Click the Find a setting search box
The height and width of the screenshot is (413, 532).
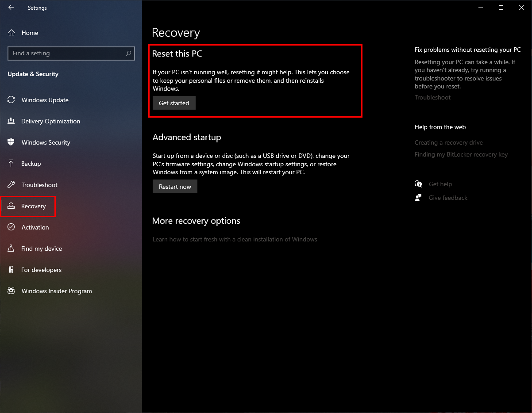[x=71, y=53]
